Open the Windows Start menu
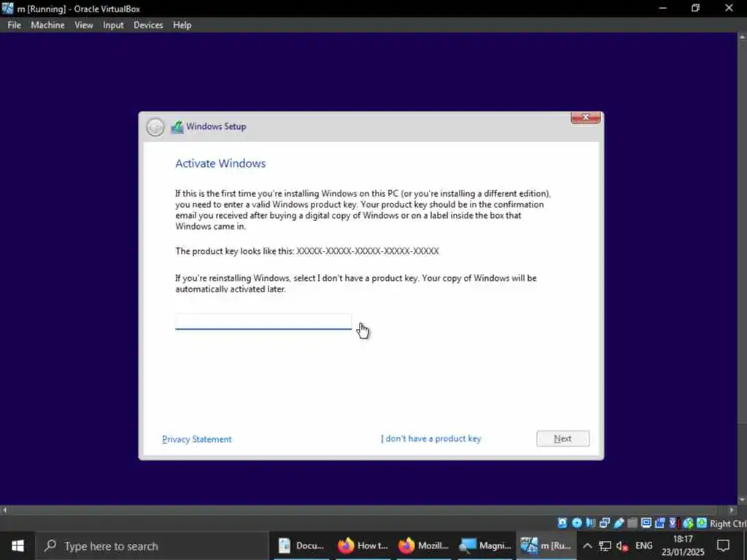Screen dimensions: 747x560 [x=18, y=545]
